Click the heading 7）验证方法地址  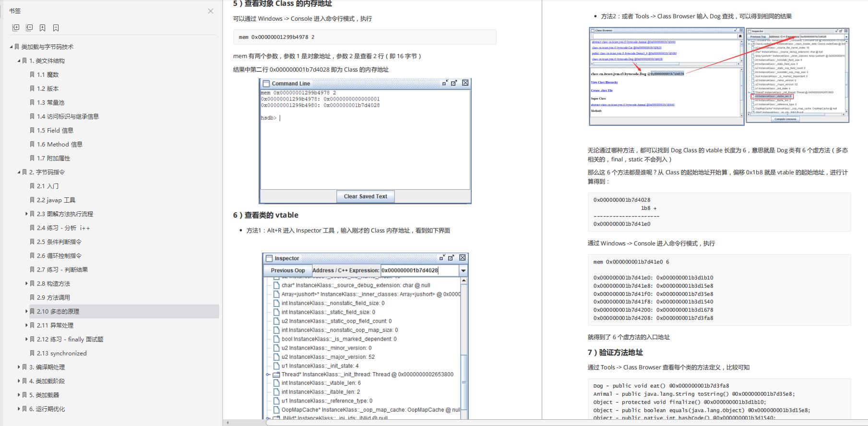[615, 353]
